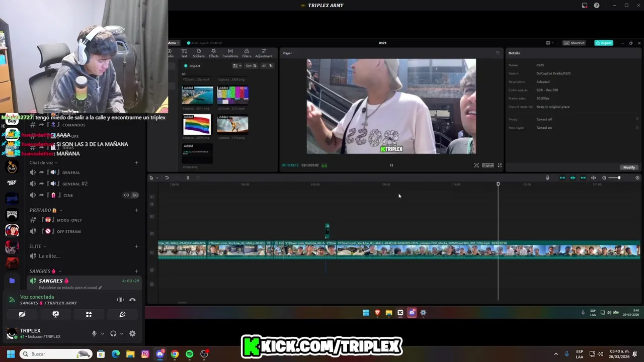Toggle player fullscreen icon
Image resolution: width=644 pixels, height=362 pixels.
click(500, 165)
